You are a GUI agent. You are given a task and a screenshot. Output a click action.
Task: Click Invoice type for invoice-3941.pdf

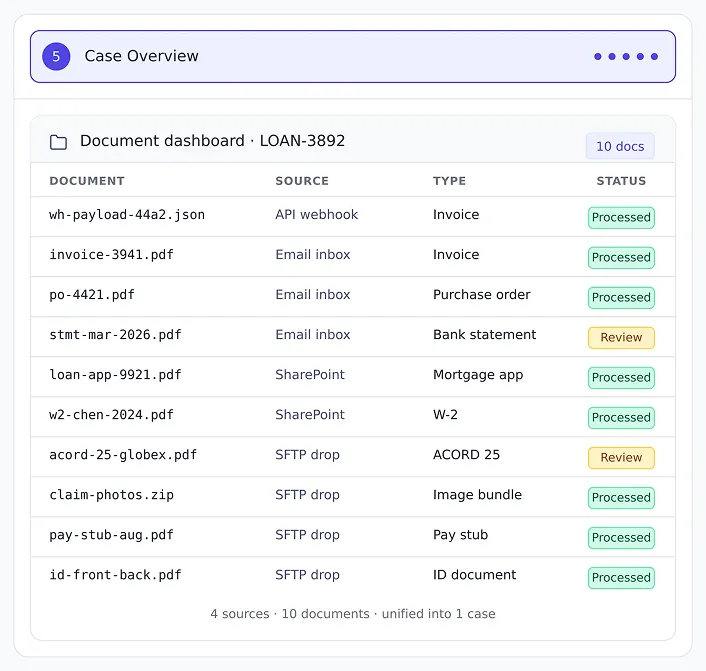pyautogui.click(x=456, y=254)
